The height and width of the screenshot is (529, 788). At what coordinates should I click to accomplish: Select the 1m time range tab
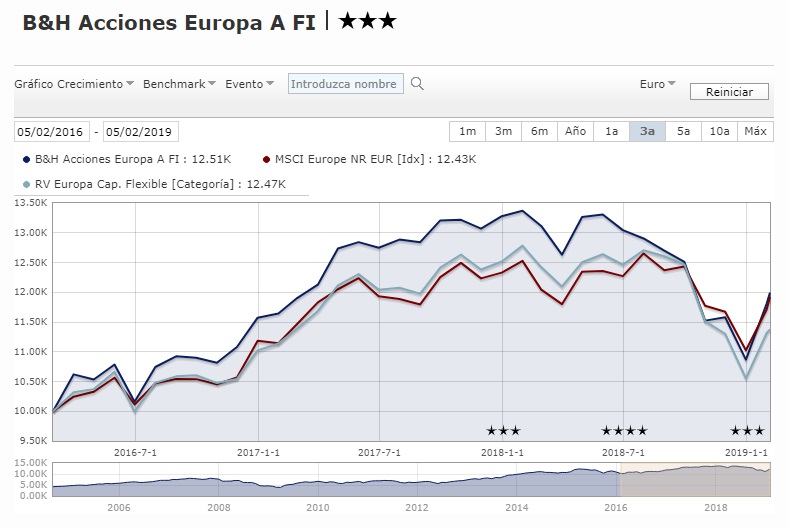pos(467,132)
